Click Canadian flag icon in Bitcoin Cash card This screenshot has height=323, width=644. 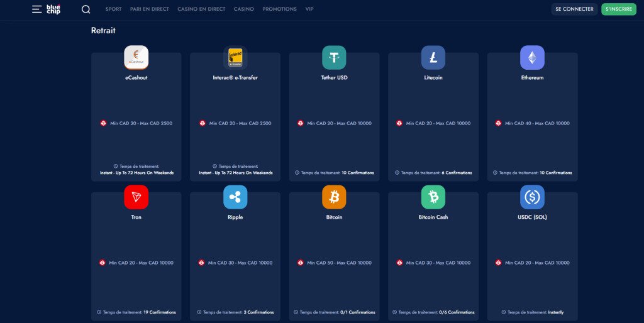399,263
